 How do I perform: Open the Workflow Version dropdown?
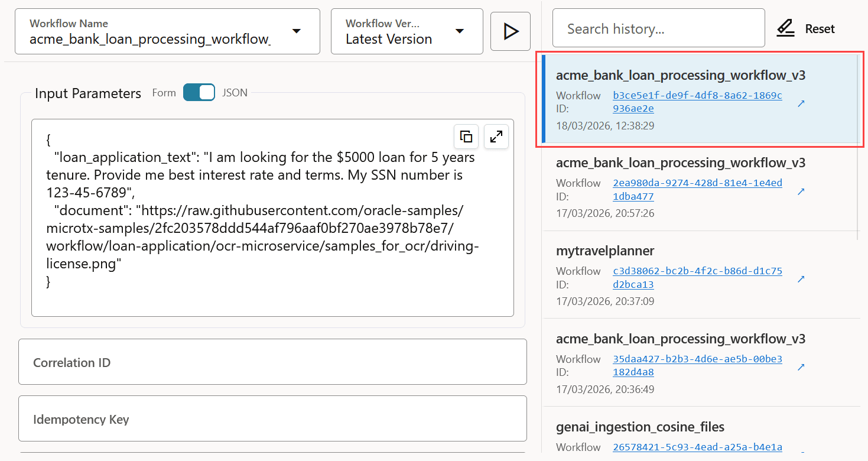(x=407, y=31)
